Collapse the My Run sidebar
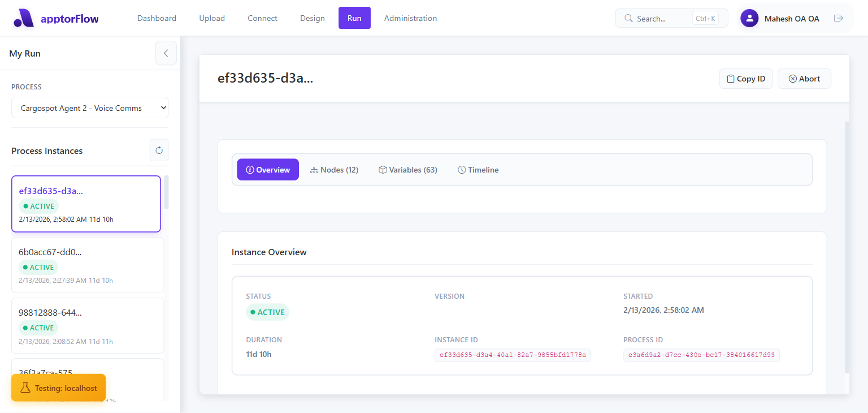The image size is (868, 413). tap(166, 53)
